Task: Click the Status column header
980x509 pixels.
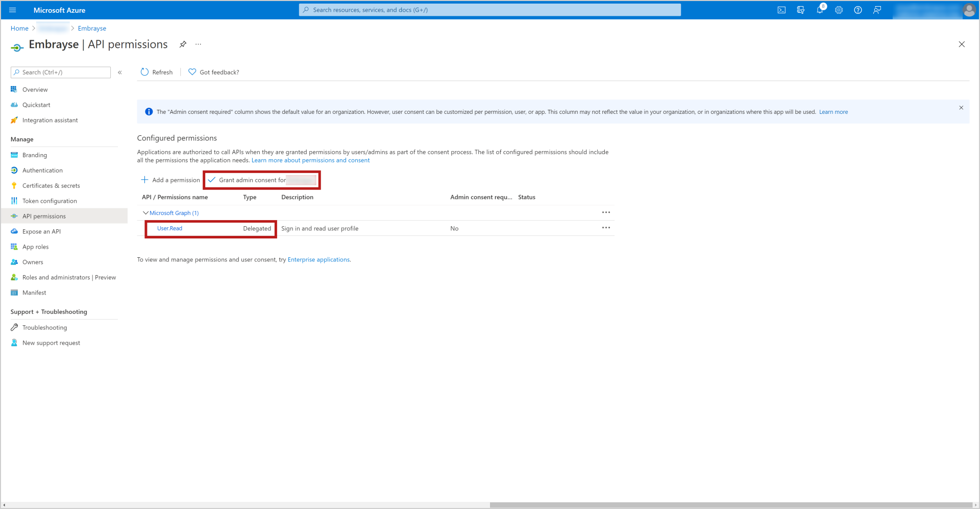Action: click(x=527, y=197)
